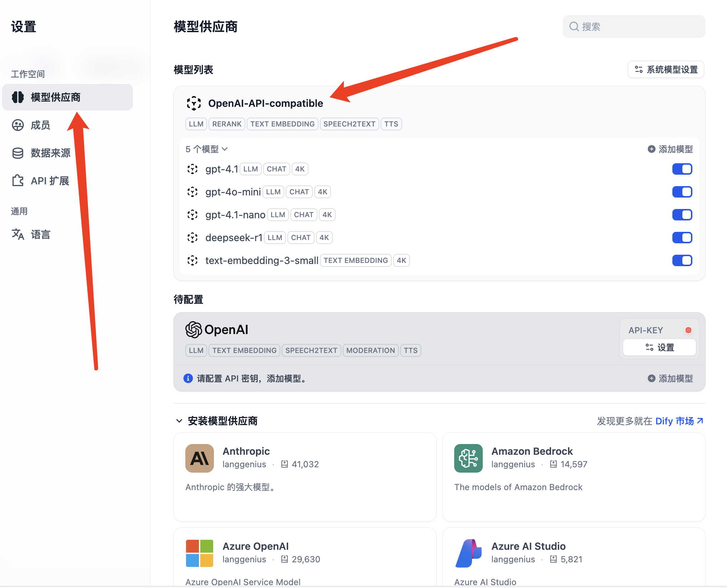Image resolution: width=727 pixels, height=588 pixels.
Task: Open the 模型供应商 sidebar item
Action: click(x=67, y=97)
